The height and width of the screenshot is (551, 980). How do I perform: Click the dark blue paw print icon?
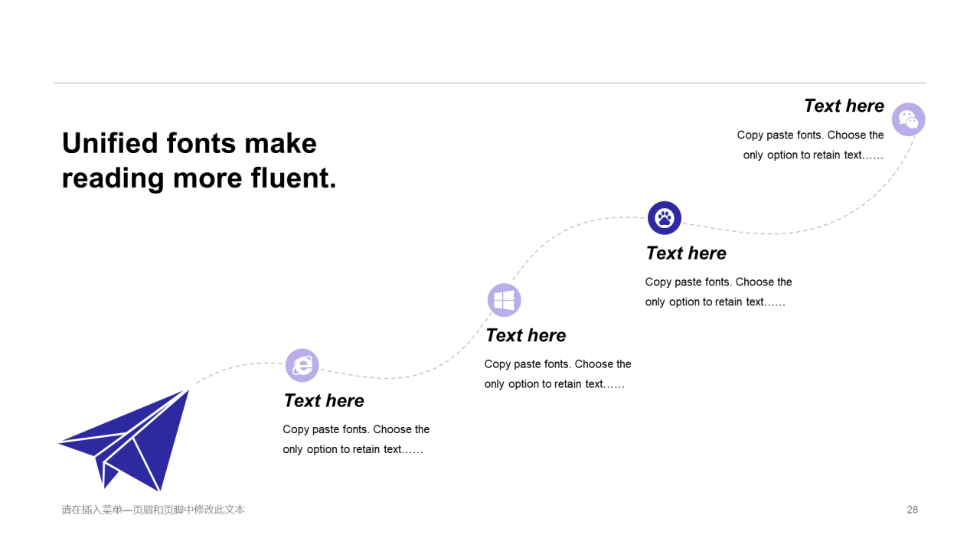[665, 218]
